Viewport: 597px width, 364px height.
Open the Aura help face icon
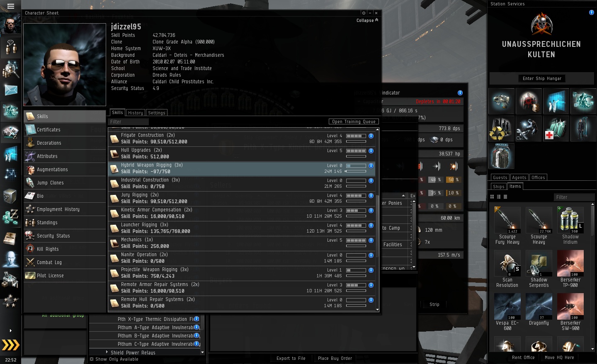tap(11, 259)
